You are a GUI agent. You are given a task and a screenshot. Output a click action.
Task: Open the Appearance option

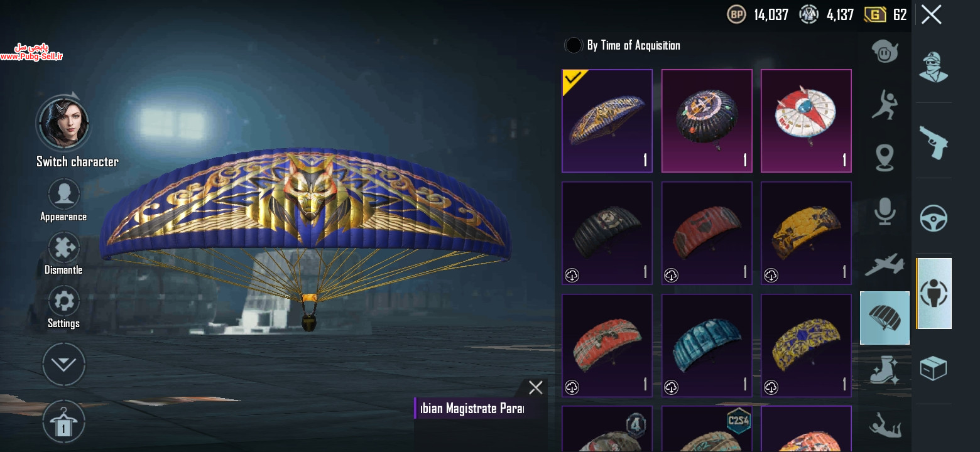[x=63, y=200]
